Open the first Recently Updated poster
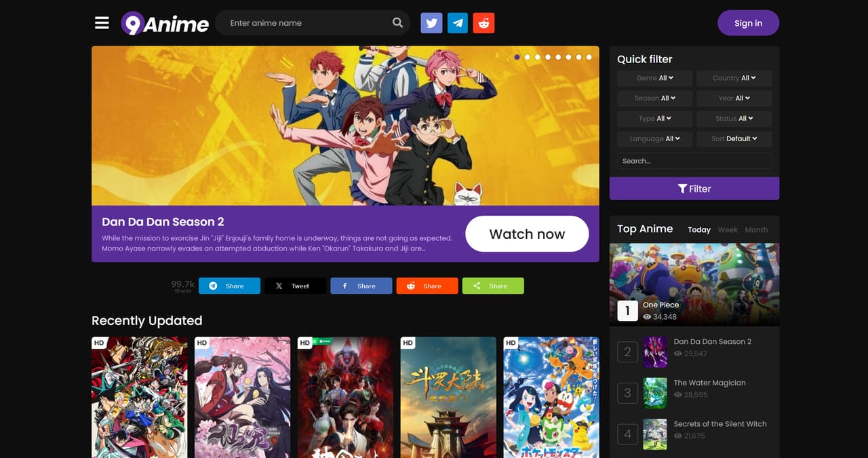The width and height of the screenshot is (868, 458). tap(140, 398)
